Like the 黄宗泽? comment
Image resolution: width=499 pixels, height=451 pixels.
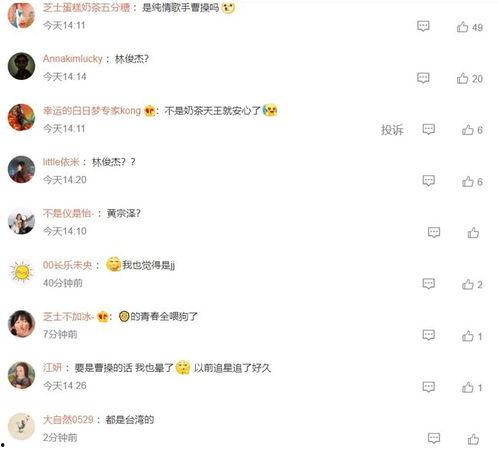coord(473,233)
